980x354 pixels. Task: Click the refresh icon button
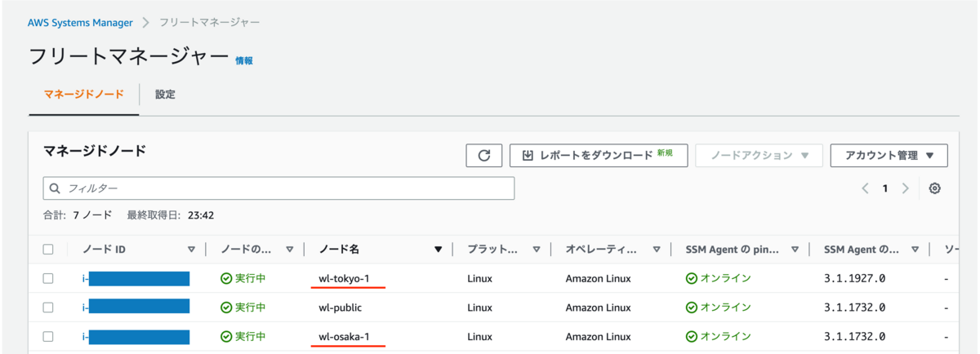pyautogui.click(x=483, y=155)
